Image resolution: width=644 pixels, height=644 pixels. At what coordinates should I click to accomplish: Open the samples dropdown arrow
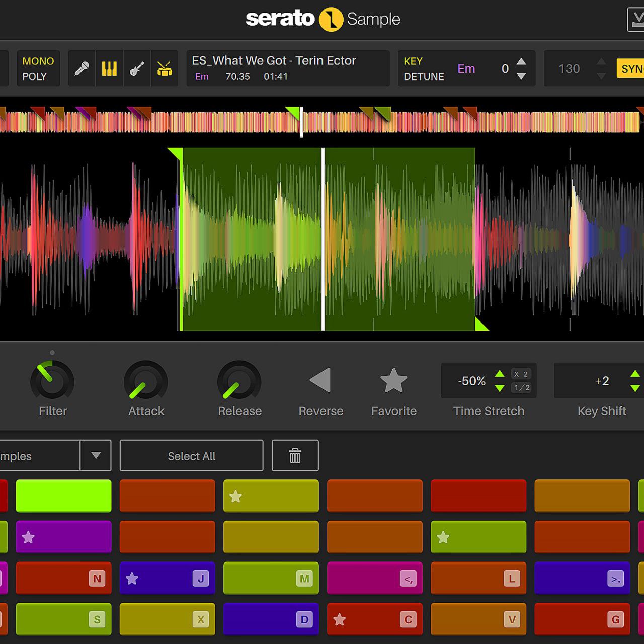[96, 456]
